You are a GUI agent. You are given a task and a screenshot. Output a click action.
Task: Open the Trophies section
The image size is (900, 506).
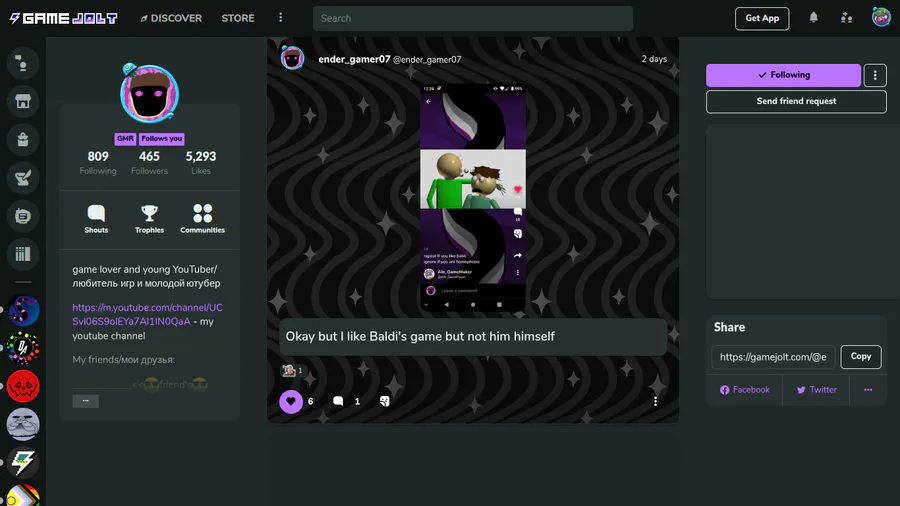click(149, 219)
